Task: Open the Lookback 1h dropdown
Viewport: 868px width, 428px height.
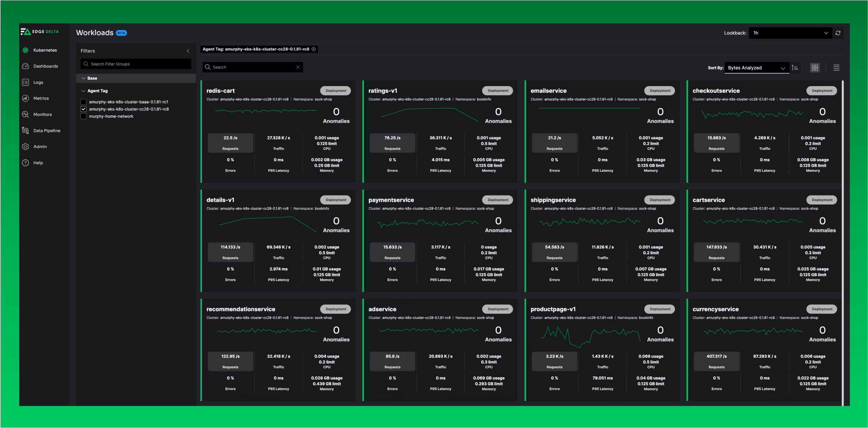Action: 790,33
